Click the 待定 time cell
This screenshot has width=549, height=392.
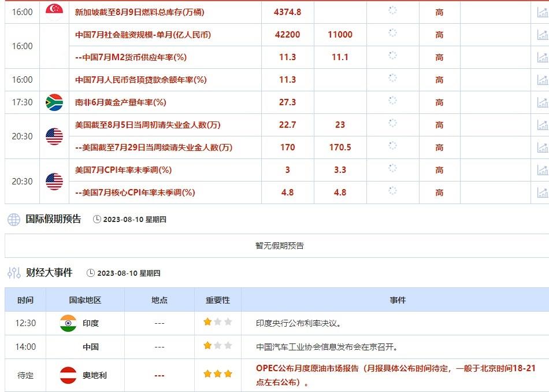click(x=25, y=375)
